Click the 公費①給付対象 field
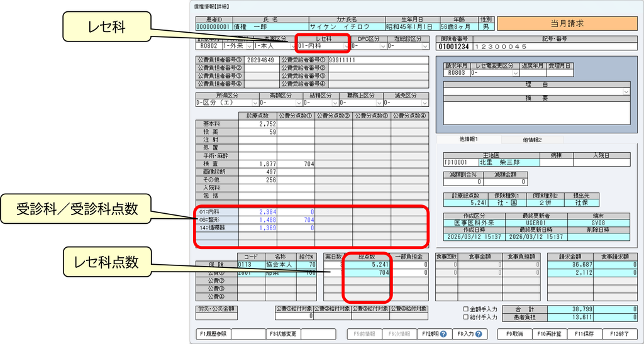 point(294,316)
